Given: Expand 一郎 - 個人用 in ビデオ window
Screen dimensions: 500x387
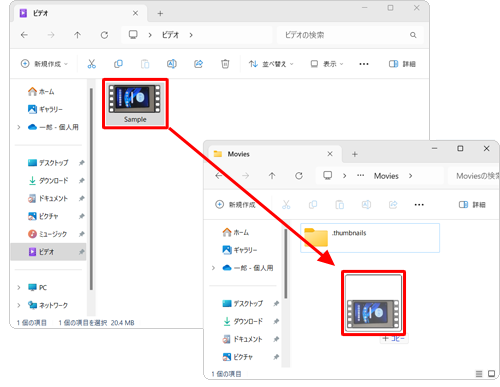Looking at the screenshot, I should [19, 127].
